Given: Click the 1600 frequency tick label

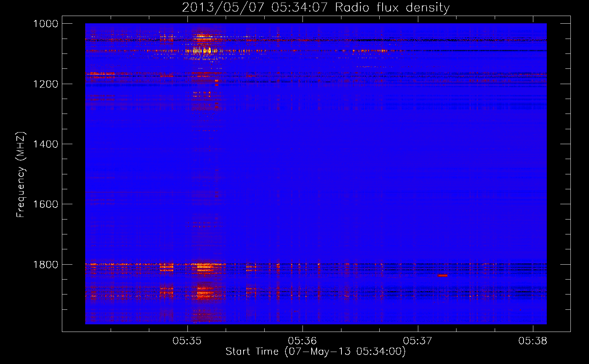Looking at the screenshot, I should pyautogui.click(x=46, y=204).
